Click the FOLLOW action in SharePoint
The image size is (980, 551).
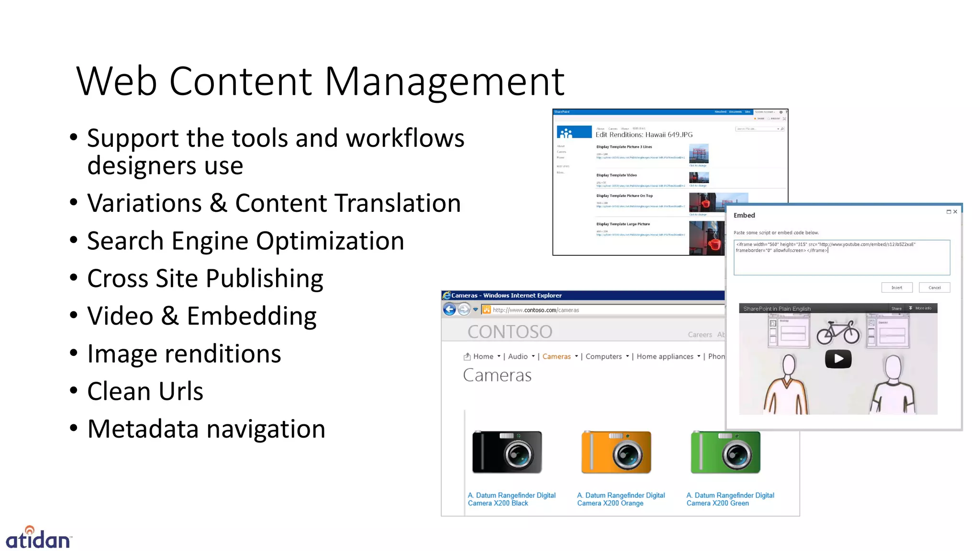click(x=773, y=119)
